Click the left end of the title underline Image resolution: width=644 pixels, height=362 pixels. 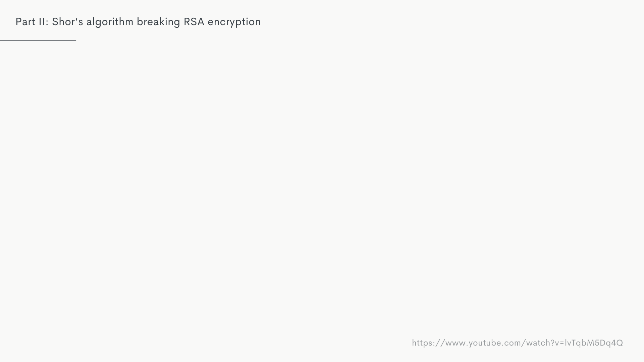(1, 40)
